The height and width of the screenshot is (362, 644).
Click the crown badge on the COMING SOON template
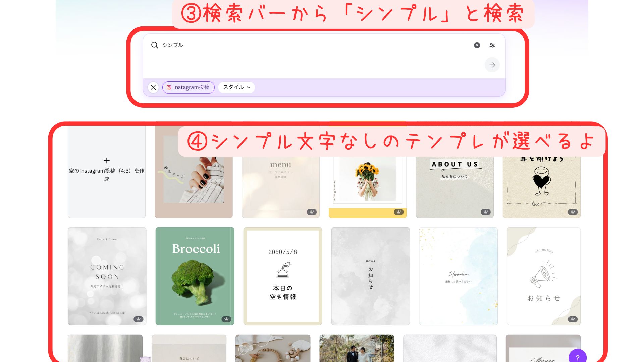[x=138, y=318]
